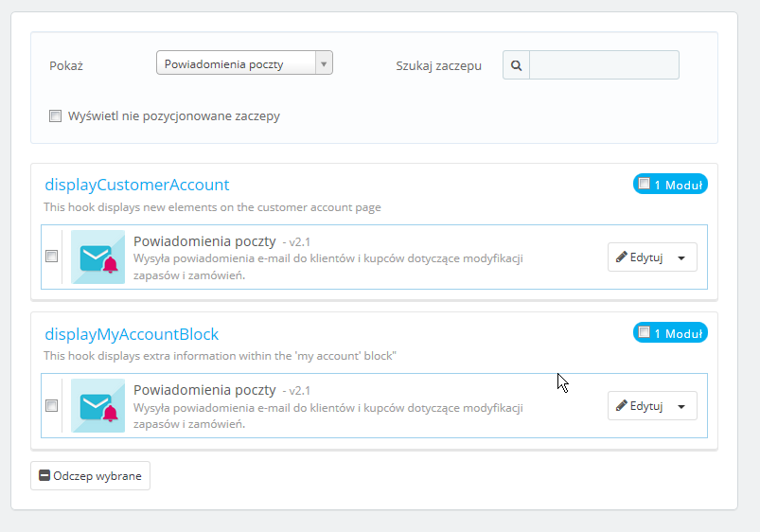Viewport: 760px width, 532px height.
Task: Click module name text under displayMyAccountBlock
Action: coord(204,390)
